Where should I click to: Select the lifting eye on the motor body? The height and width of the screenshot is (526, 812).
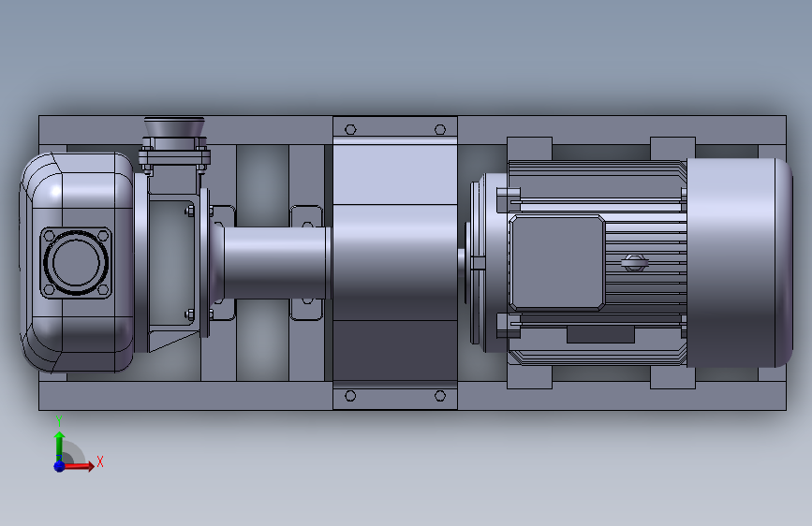(634, 263)
